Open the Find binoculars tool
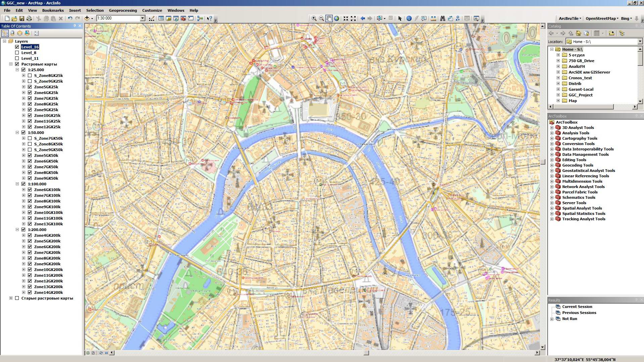Image resolution: width=644 pixels, height=362 pixels. [443, 18]
